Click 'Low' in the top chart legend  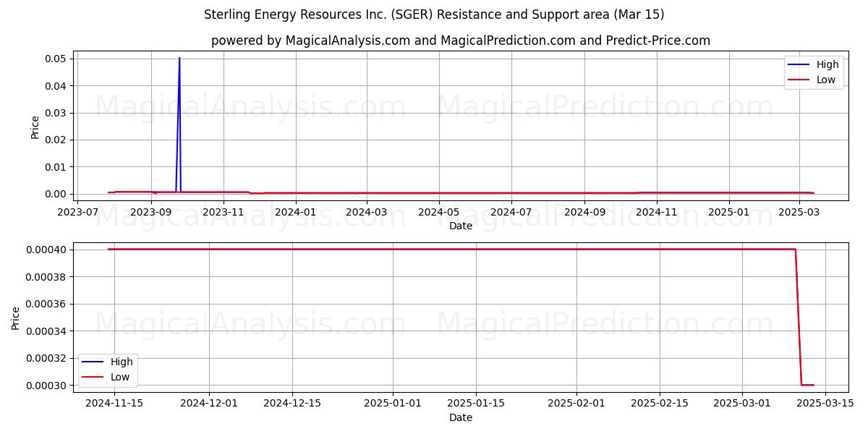826,80
